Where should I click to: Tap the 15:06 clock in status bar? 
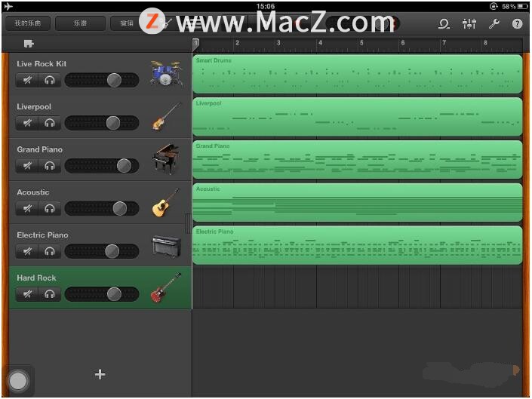266,6
